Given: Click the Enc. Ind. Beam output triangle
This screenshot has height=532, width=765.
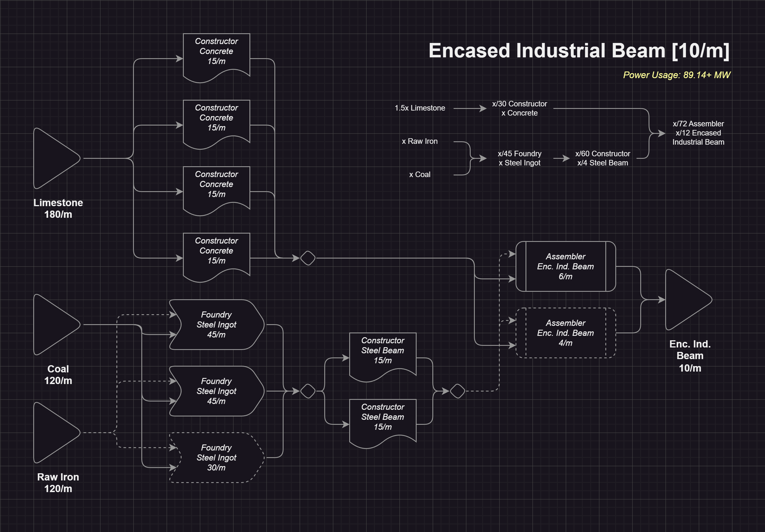Looking at the screenshot, I should 685,300.
